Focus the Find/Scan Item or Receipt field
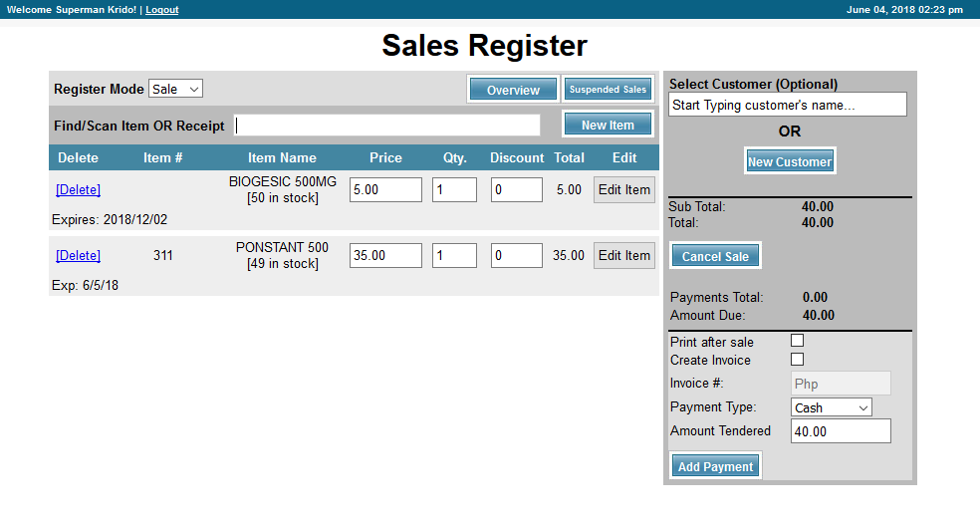980x530 pixels. 387,125
